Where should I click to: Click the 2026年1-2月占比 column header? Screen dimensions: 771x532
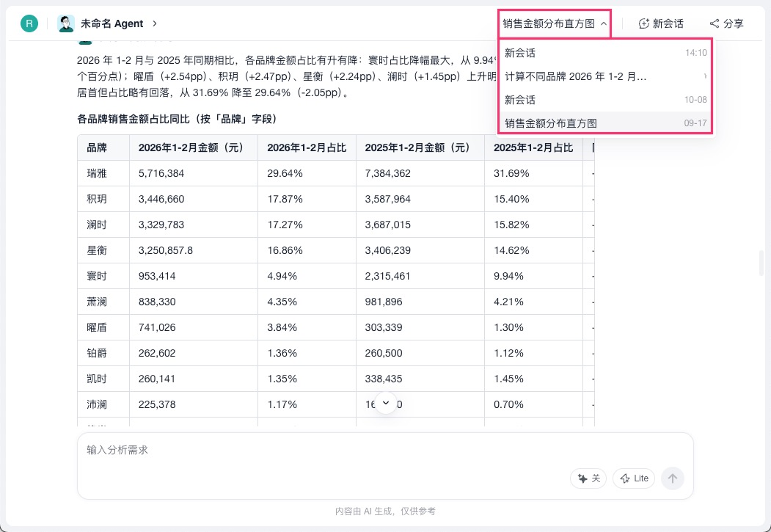[307, 147]
